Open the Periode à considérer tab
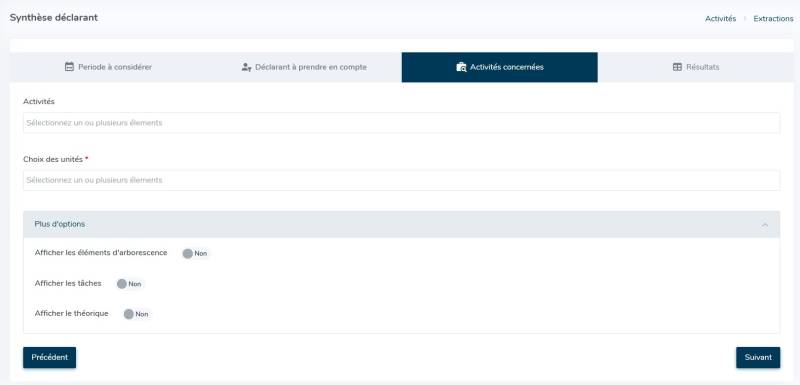 [x=108, y=67]
